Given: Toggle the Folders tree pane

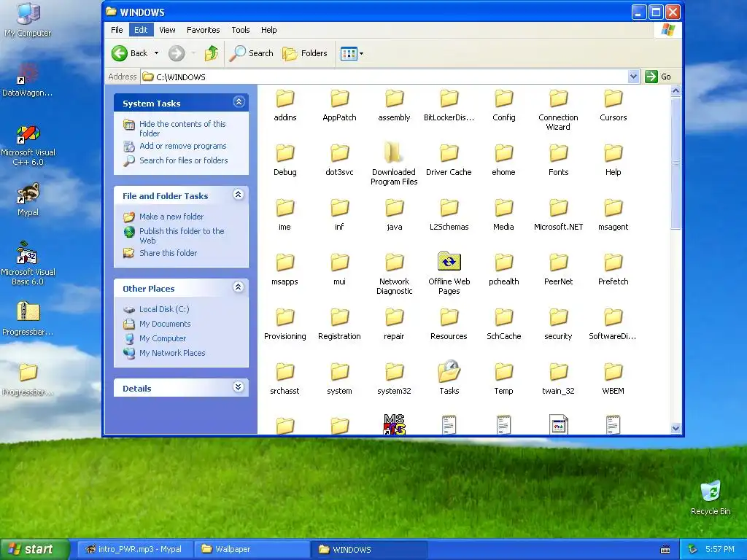Looking at the screenshot, I should pyautogui.click(x=305, y=53).
